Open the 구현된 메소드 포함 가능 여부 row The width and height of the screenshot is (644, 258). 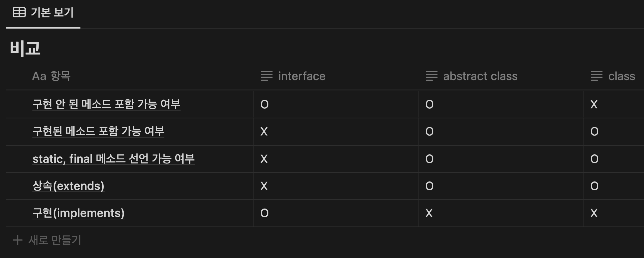(98, 131)
